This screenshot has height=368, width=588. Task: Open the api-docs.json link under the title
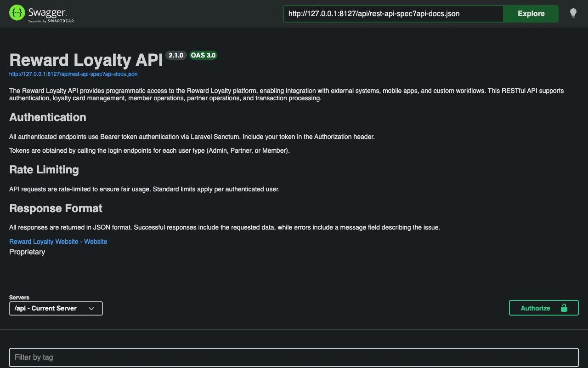coord(73,74)
